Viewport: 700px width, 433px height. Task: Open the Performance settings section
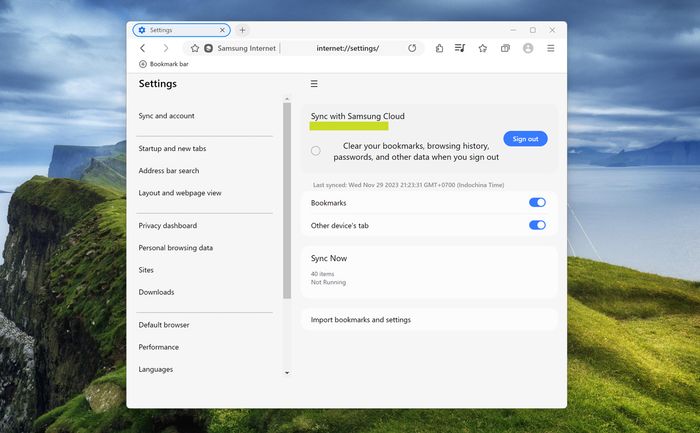(x=158, y=347)
